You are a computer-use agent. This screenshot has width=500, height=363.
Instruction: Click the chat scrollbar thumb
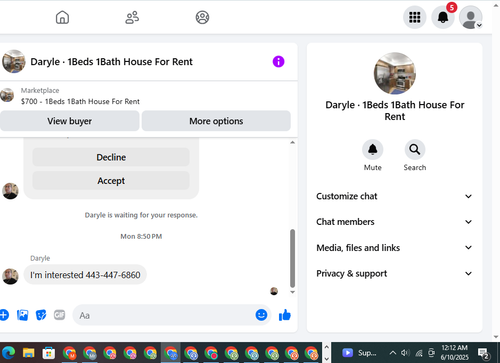click(292, 258)
